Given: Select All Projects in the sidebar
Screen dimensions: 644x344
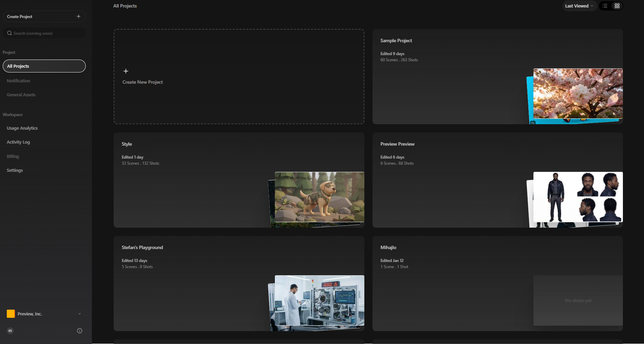Looking at the screenshot, I should [44, 66].
